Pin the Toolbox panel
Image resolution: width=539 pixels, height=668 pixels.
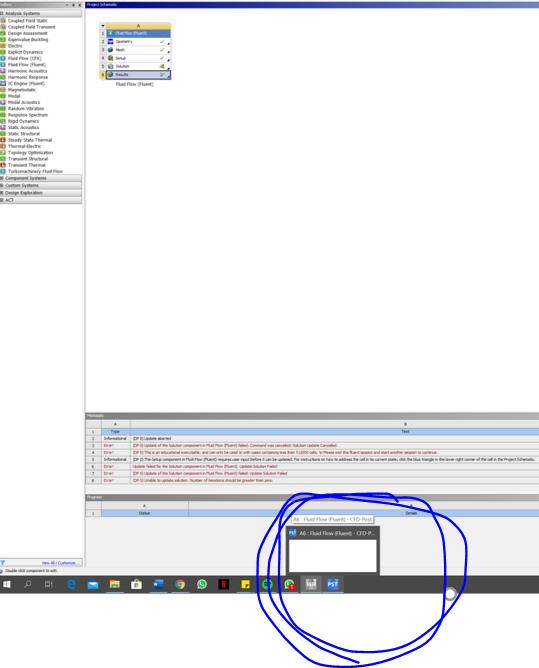[x=73, y=5]
